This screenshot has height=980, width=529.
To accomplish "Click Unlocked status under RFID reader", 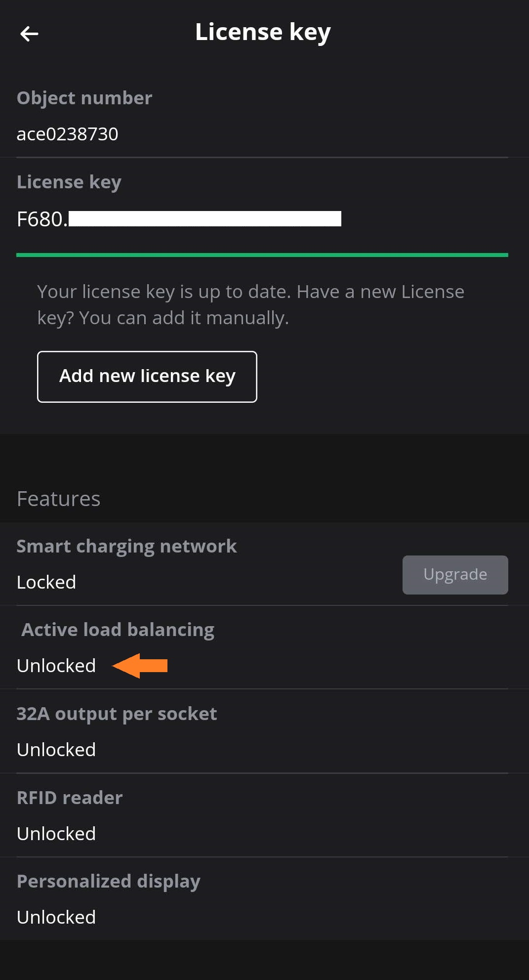I will coord(56,834).
